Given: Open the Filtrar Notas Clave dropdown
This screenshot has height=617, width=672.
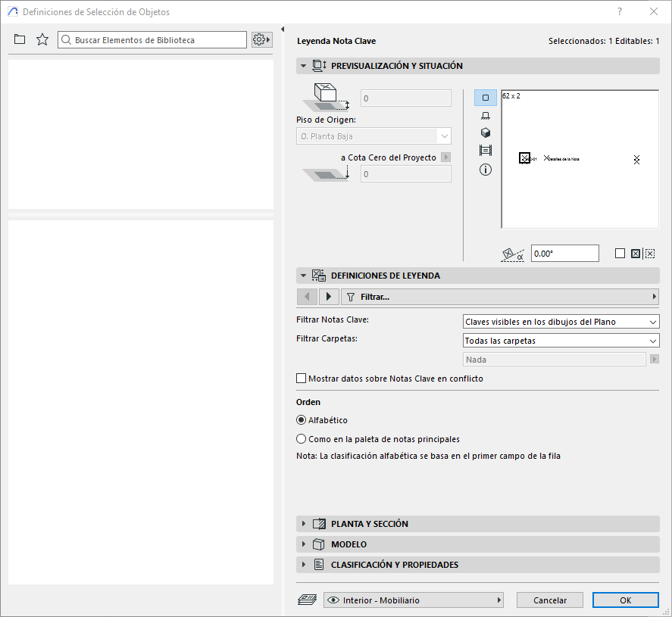Looking at the screenshot, I should point(561,322).
